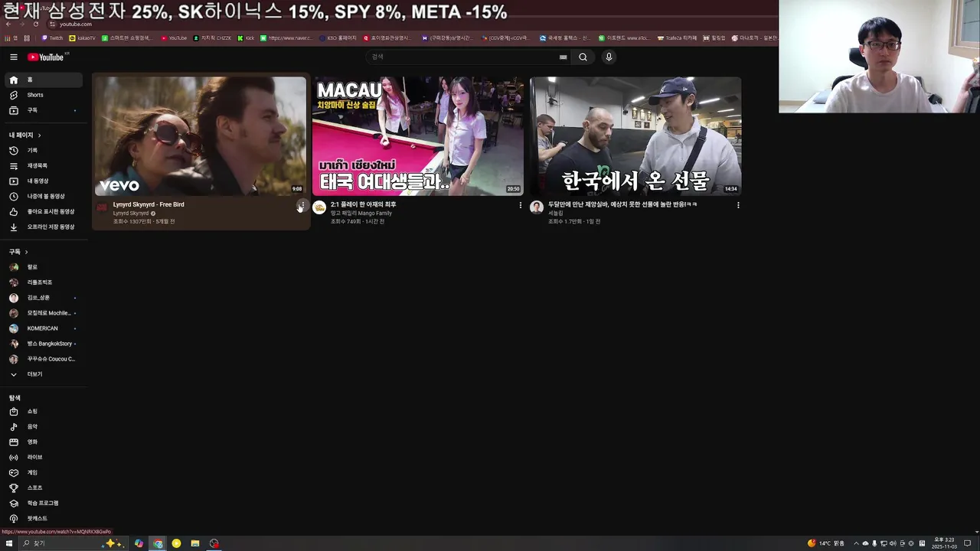Open the on-screen keyboard icon in search box

(x=563, y=57)
